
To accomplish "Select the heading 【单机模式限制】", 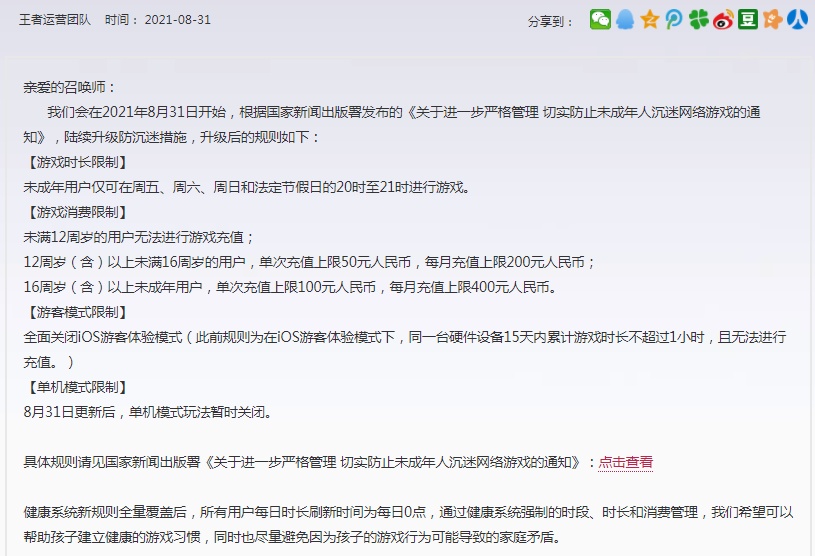I will tap(77, 387).
